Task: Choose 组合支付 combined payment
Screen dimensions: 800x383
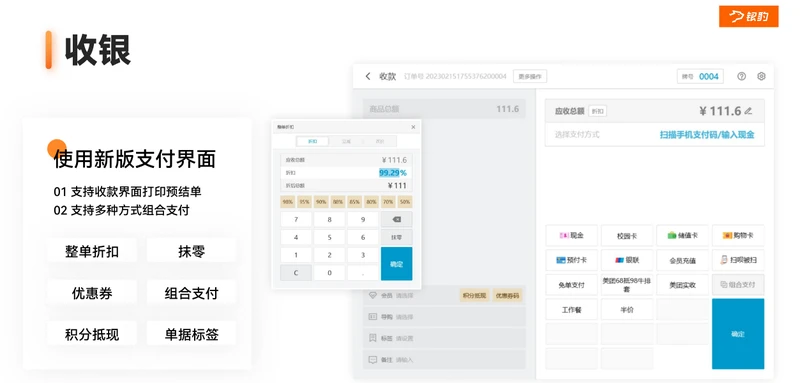Action: pos(738,285)
